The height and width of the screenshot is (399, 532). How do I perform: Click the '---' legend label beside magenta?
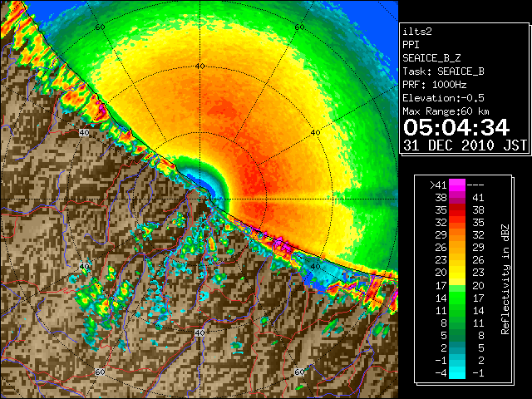point(475,185)
